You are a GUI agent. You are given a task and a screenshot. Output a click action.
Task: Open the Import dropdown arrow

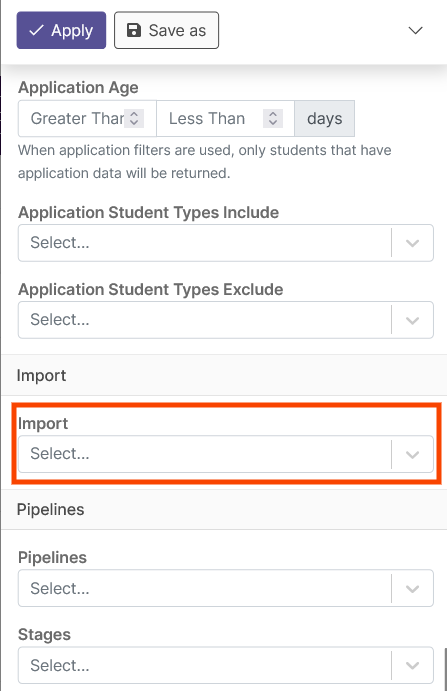(x=412, y=454)
